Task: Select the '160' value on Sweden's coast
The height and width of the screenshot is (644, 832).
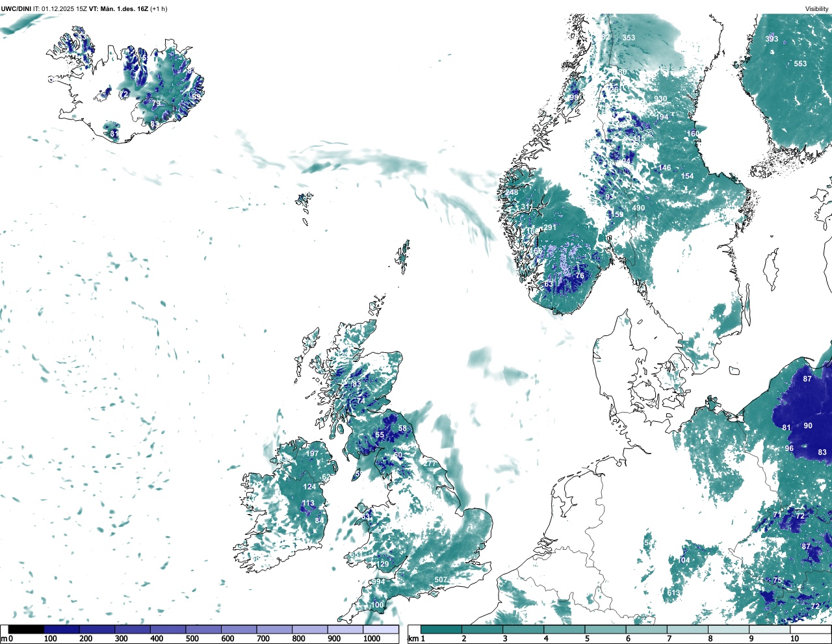Action: pyautogui.click(x=694, y=134)
